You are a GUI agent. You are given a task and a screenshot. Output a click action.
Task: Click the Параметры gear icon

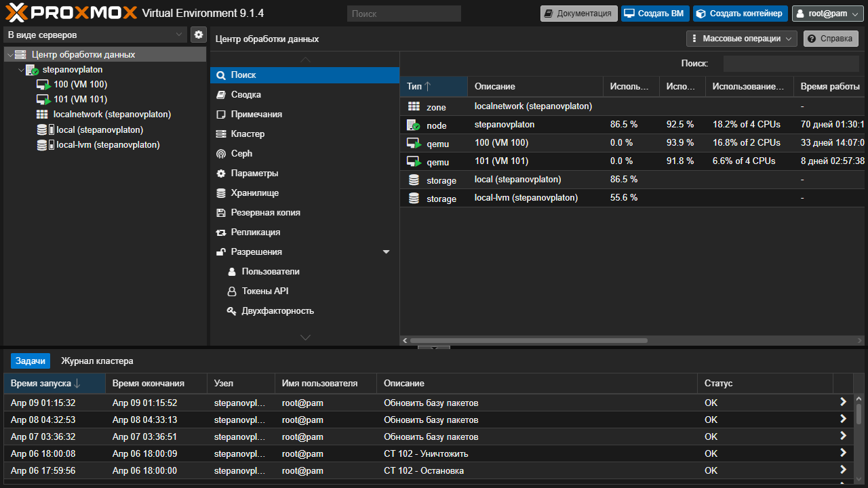[221, 174]
